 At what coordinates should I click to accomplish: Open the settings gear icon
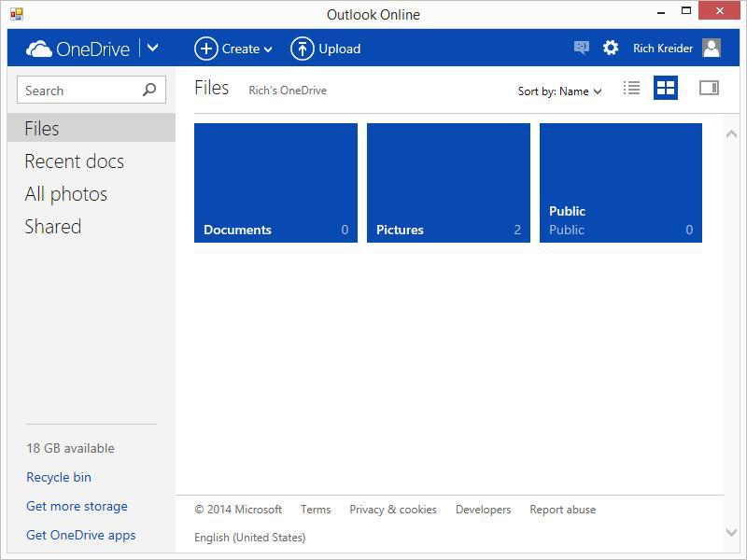(611, 48)
